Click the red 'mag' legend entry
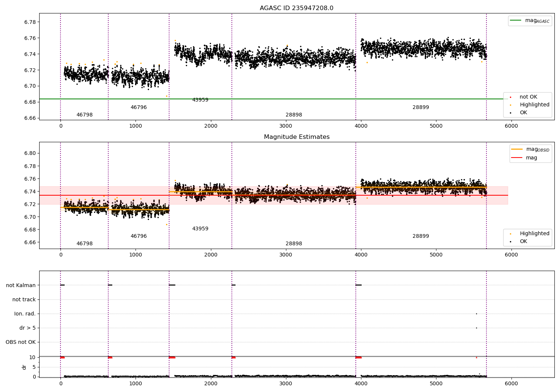The image size is (560, 392). click(524, 158)
